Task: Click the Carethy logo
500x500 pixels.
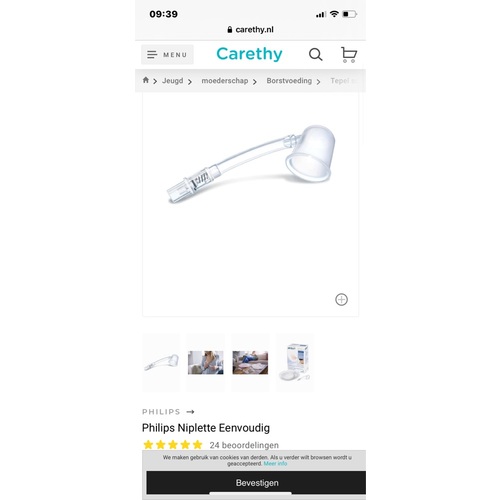Action: (x=249, y=54)
